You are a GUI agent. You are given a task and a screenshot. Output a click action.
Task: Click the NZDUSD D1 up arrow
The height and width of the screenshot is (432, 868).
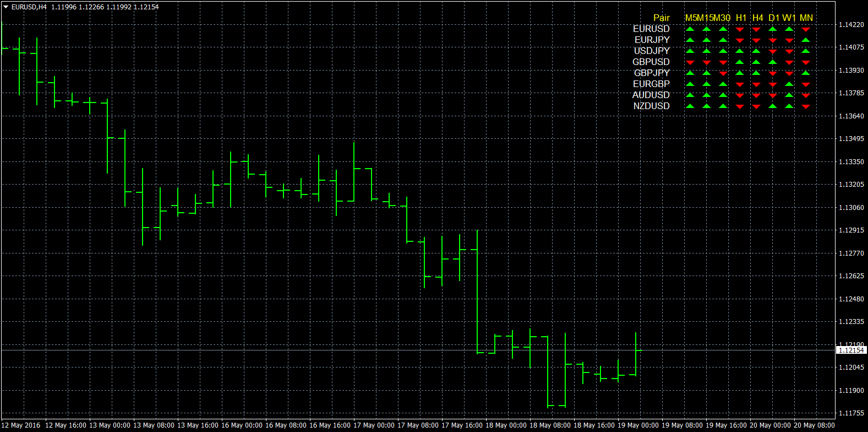[773, 106]
